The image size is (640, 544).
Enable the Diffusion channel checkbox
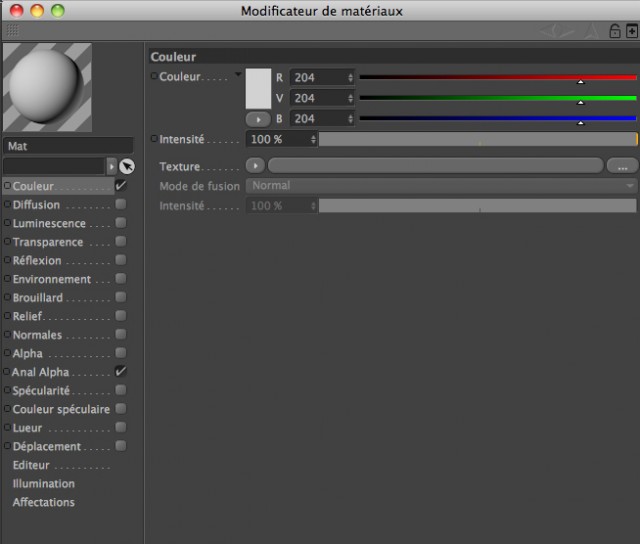(x=120, y=204)
